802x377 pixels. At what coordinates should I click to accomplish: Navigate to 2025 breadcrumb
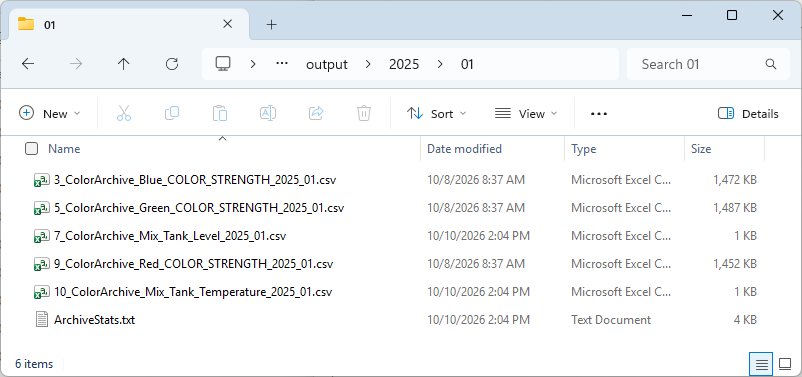404,64
